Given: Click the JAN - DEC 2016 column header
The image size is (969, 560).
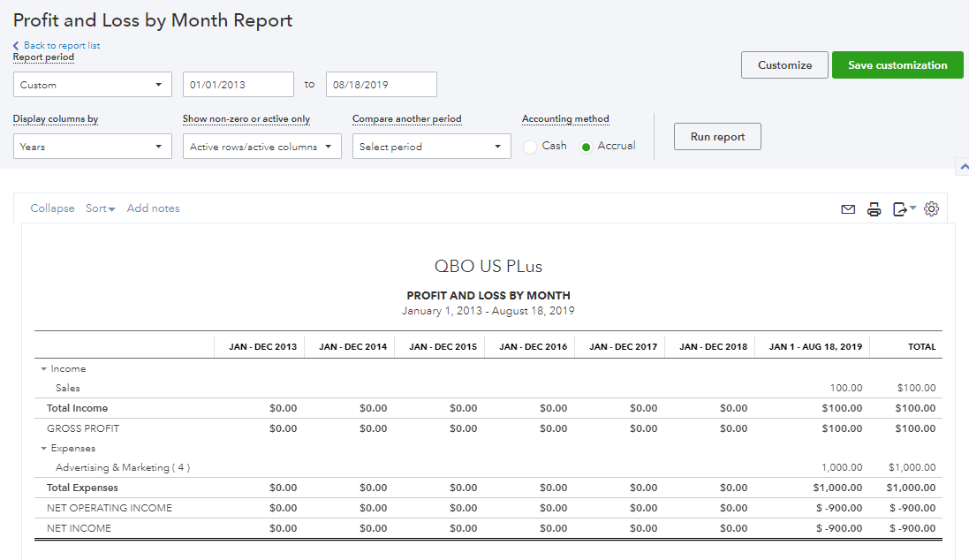Looking at the screenshot, I should [534, 347].
